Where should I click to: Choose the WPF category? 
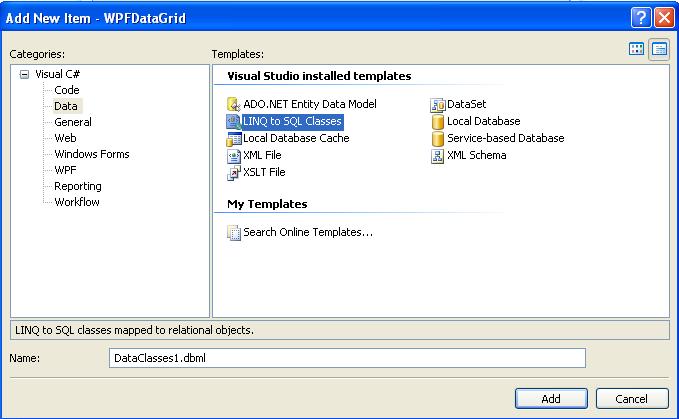tap(66, 170)
